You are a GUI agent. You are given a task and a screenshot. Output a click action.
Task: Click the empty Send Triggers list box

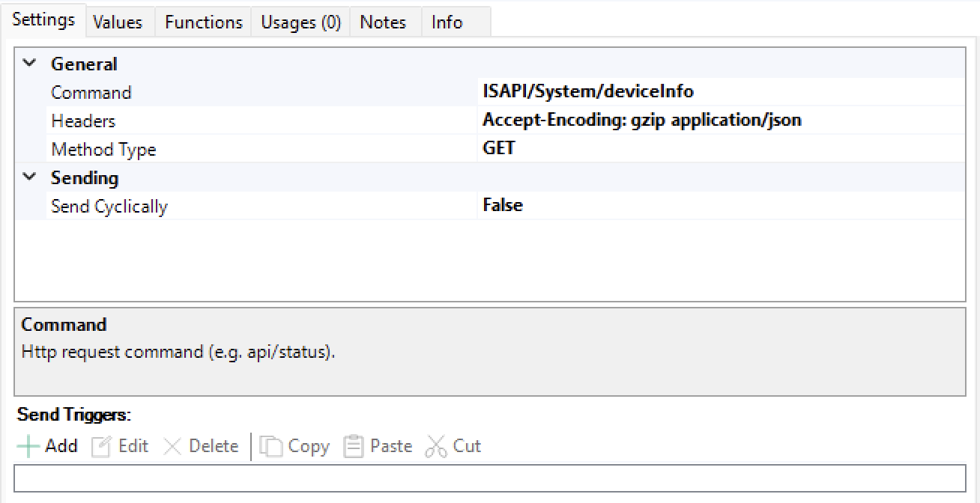(x=490, y=478)
